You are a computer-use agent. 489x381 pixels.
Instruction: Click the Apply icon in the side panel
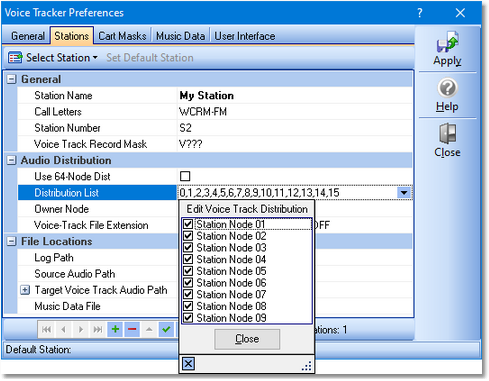click(447, 42)
